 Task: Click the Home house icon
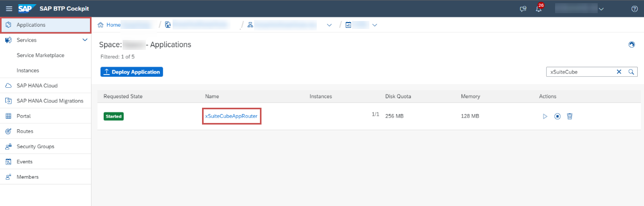(100, 25)
